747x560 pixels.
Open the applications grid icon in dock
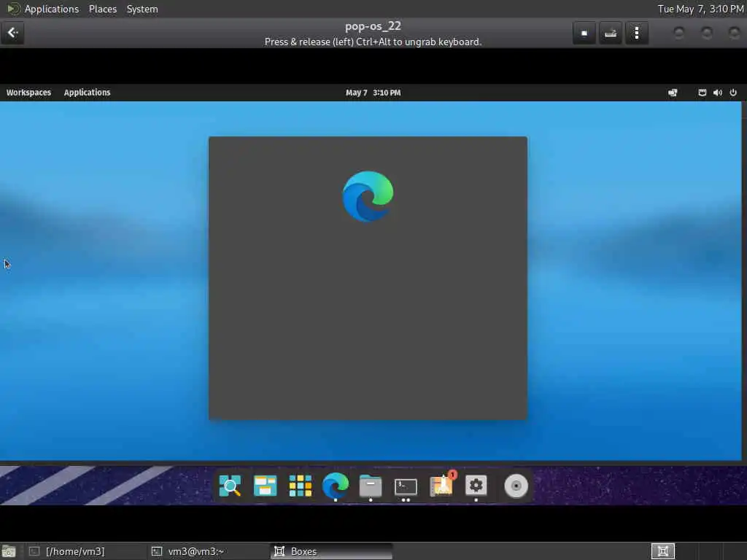tap(300, 486)
